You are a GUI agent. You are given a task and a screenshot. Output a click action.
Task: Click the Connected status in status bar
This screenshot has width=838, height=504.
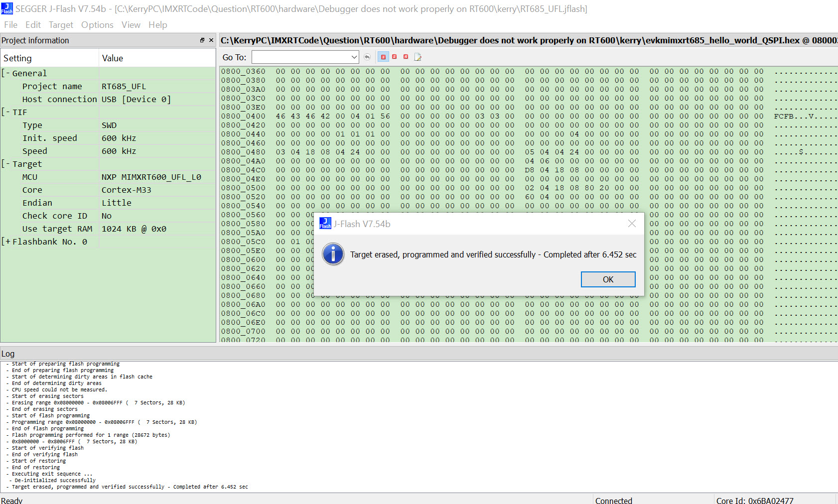point(614,501)
